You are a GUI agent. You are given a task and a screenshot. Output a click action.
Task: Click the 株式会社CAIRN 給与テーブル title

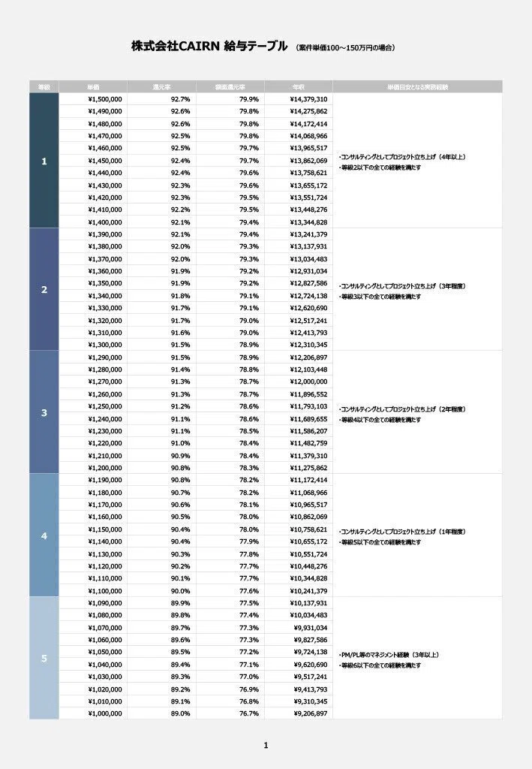209,46
